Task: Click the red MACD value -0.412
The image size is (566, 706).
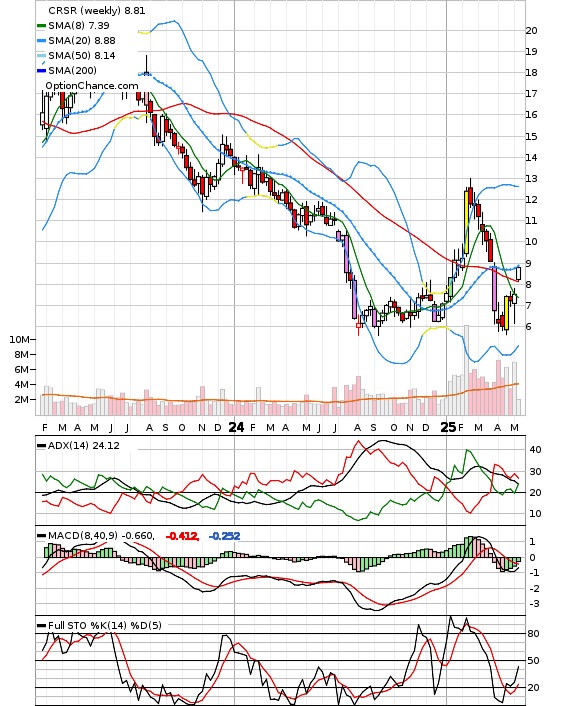Action: click(182, 536)
